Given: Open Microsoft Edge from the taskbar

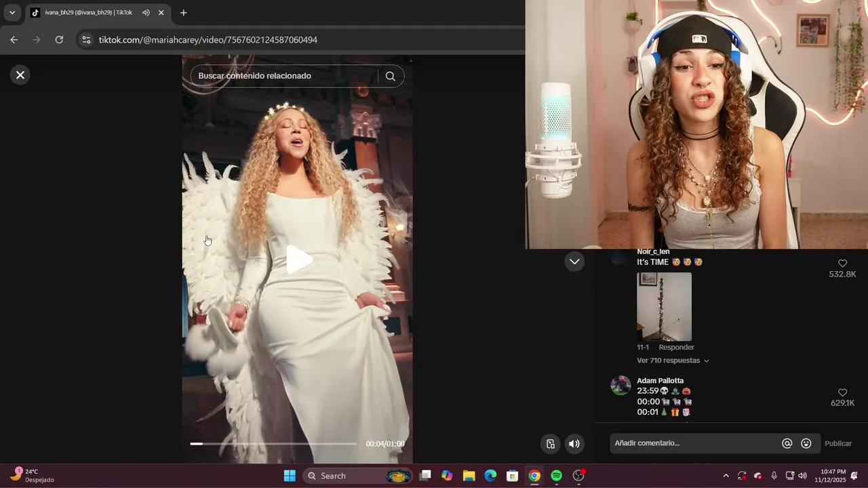Looking at the screenshot, I should tap(490, 476).
